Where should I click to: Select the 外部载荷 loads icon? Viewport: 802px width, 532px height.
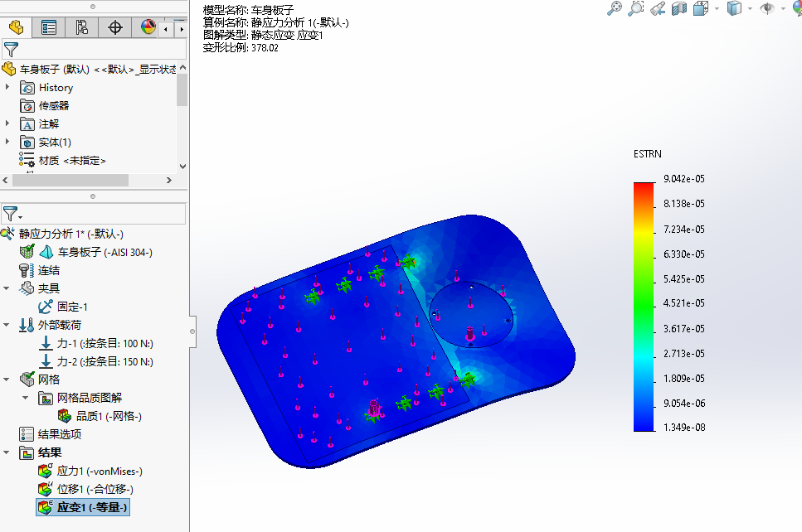(x=27, y=325)
